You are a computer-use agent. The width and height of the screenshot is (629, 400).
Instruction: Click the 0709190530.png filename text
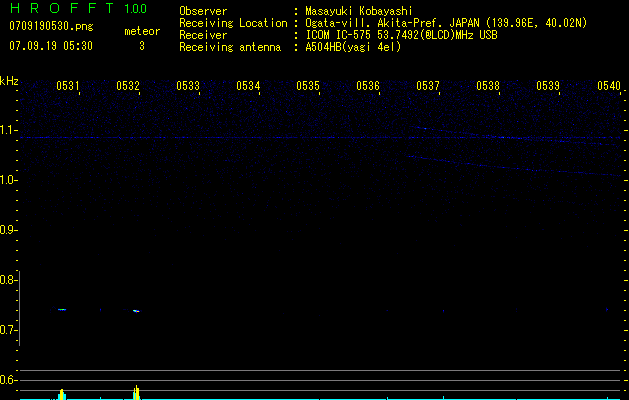51,26
